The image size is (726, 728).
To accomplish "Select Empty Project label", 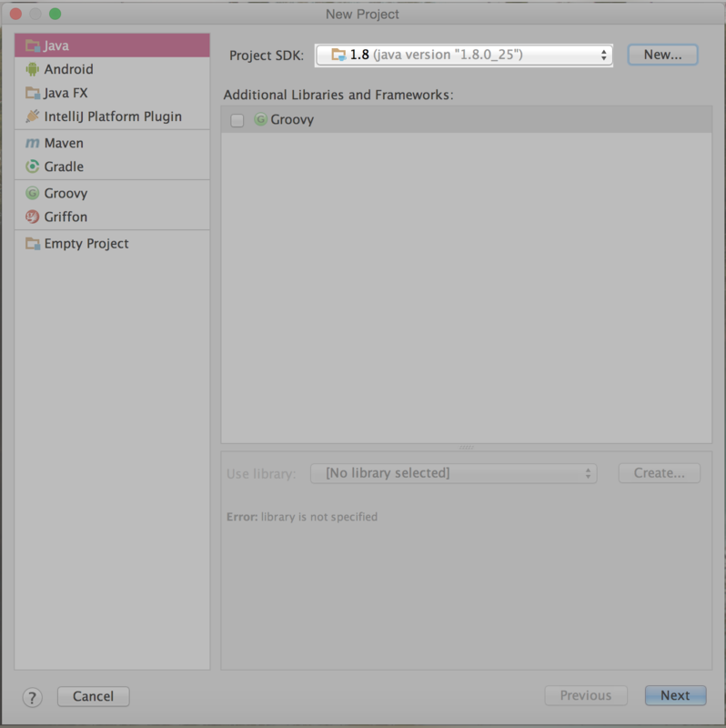I will (x=86, y=244).
